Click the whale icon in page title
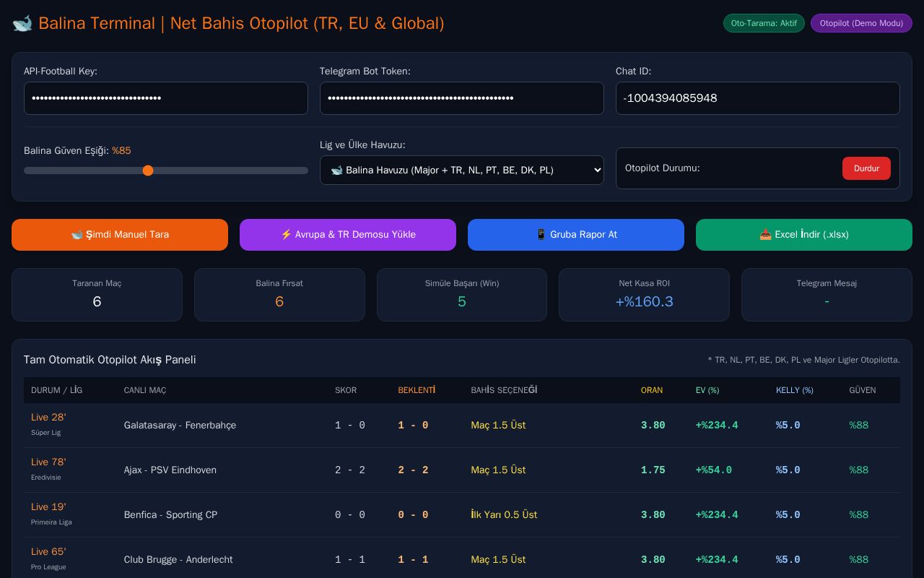 click(x=22, y=23)
